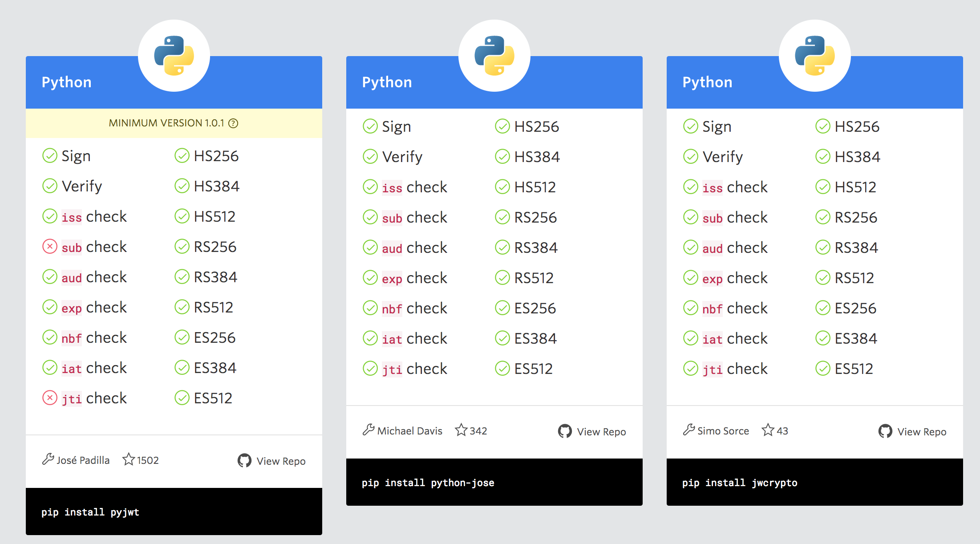Click the Python logo on the jwcrypto card

(x=815, y=56)
